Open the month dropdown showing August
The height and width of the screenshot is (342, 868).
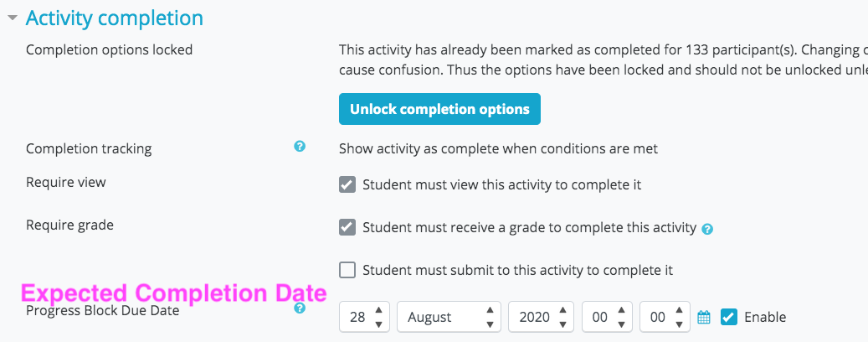point(449,317)
